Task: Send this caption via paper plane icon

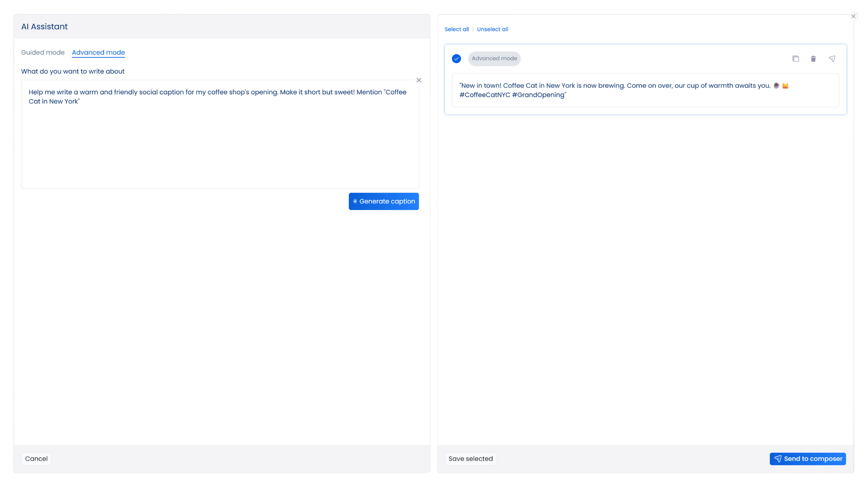Action: coord(832,59)
